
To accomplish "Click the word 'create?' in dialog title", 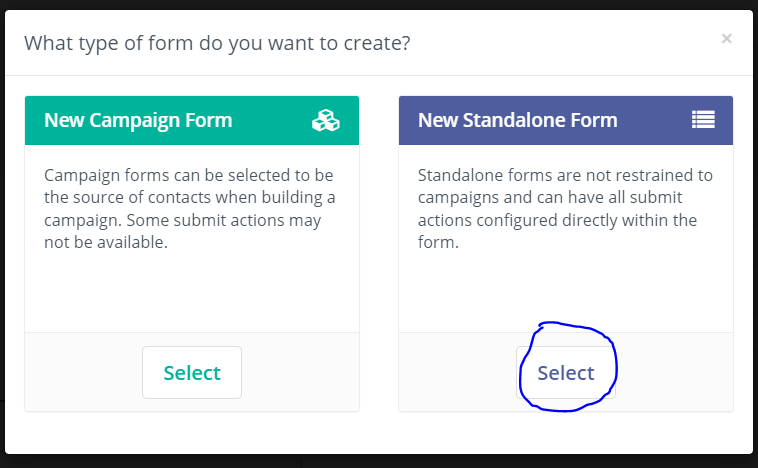I will (x=377, y=43).
